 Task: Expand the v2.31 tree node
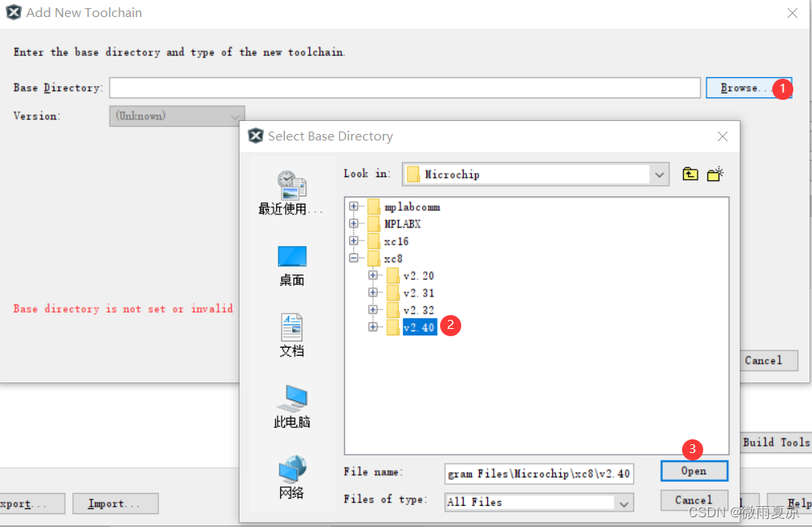[373, 292]
